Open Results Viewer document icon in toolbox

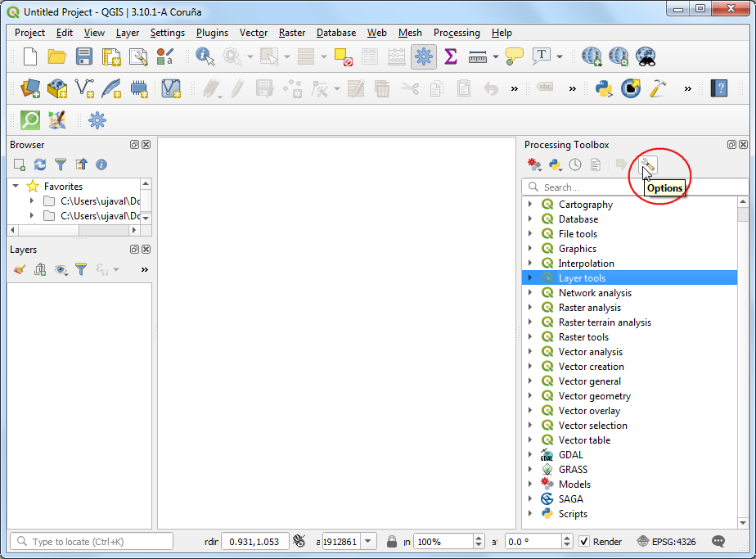[596, 165]
